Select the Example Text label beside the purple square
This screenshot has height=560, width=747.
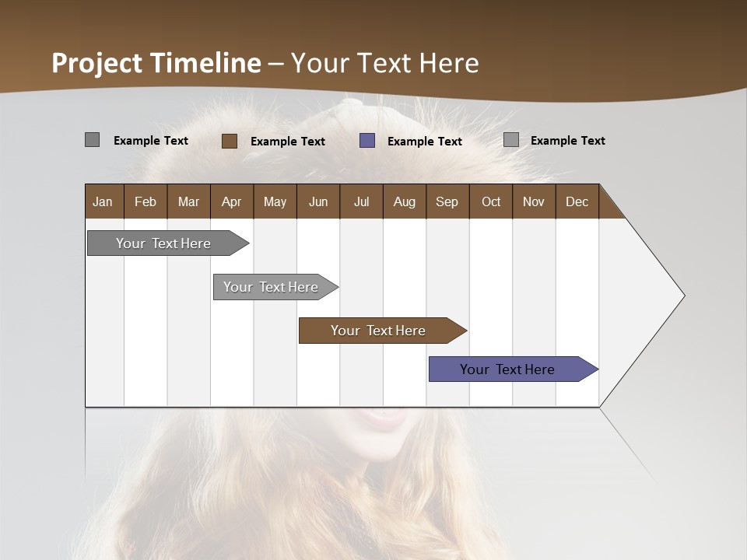(x=425, y=142)
